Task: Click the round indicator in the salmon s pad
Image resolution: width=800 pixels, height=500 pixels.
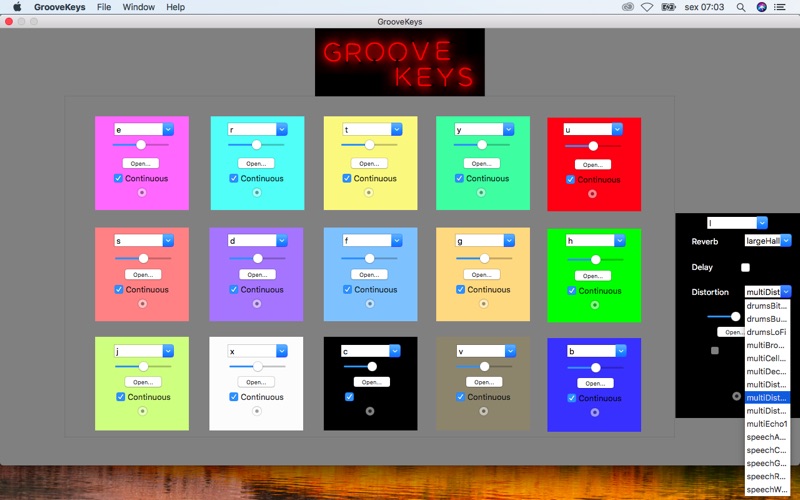Action: coord(142,304)
